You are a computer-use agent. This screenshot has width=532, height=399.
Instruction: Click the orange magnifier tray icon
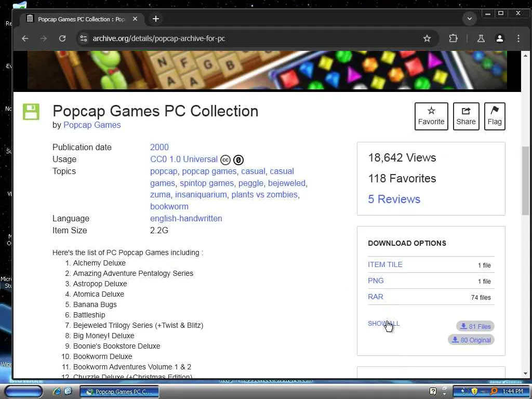tap(494, 391)
